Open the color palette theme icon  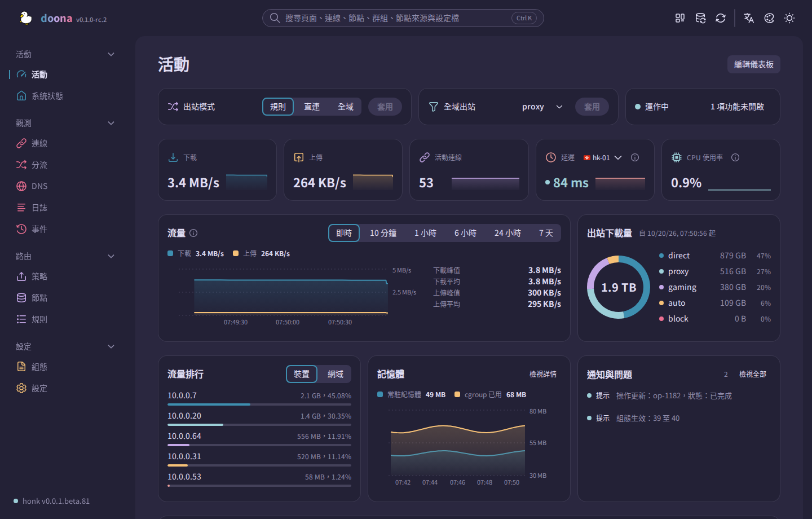pos(769,18)
